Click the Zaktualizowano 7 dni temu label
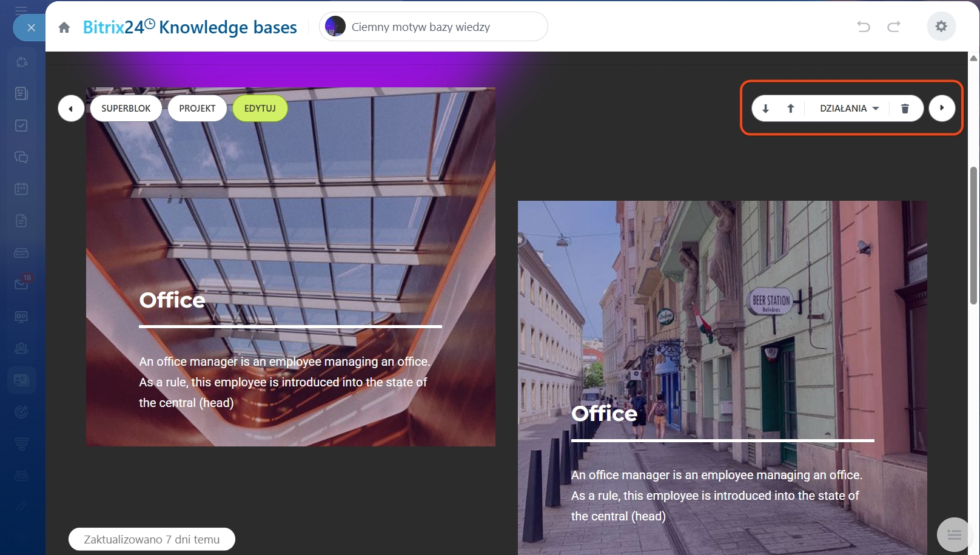 [x=152, y=539]
